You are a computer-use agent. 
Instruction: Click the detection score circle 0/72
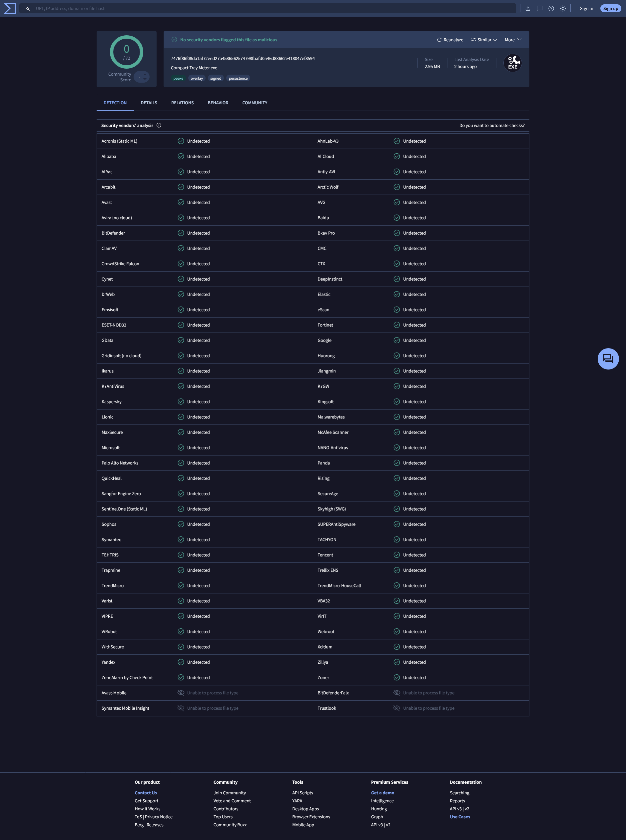coord(127,52)
